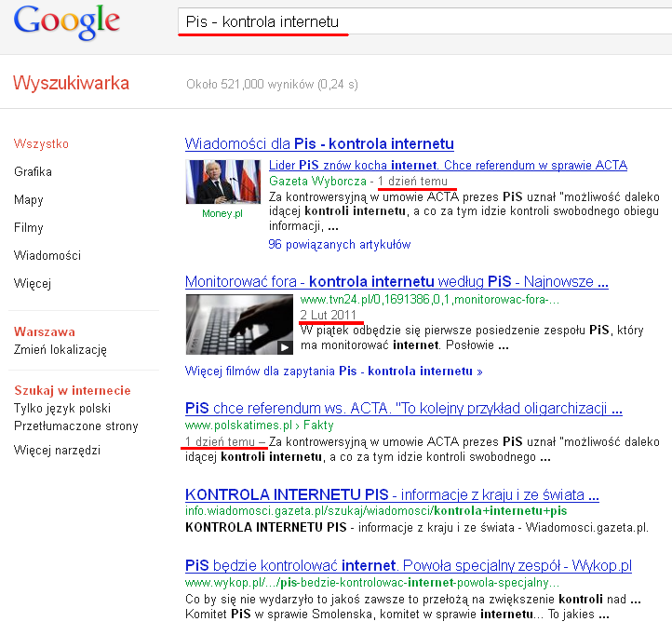Play the keyboard video thumbnail
Screen dimensions: 672x635
point(239,324)
